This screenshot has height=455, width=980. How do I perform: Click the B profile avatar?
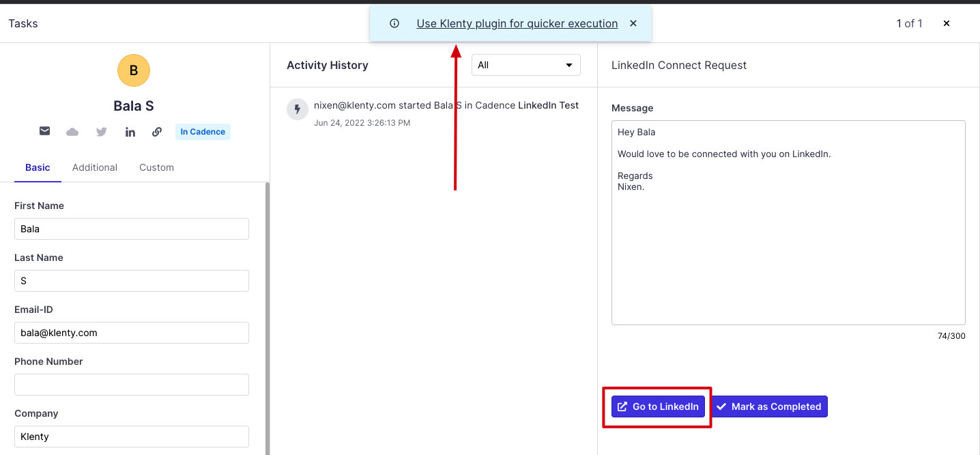click(x=134, y=70)
